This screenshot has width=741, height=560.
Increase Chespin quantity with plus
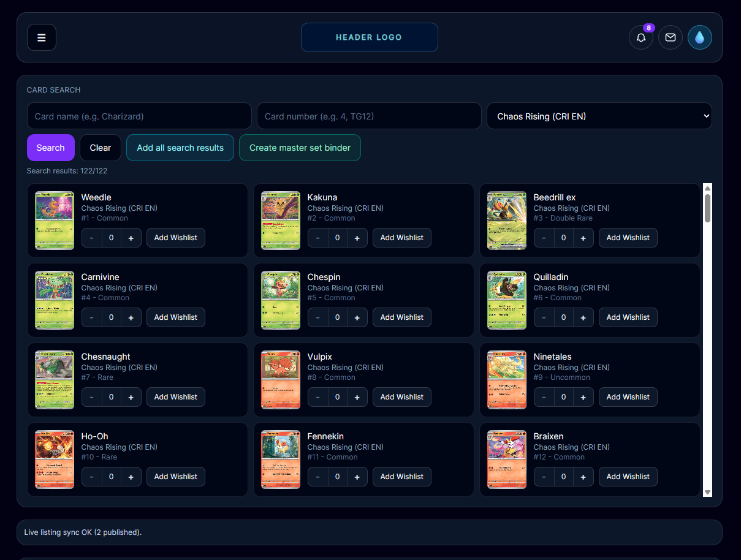point(357,317)
